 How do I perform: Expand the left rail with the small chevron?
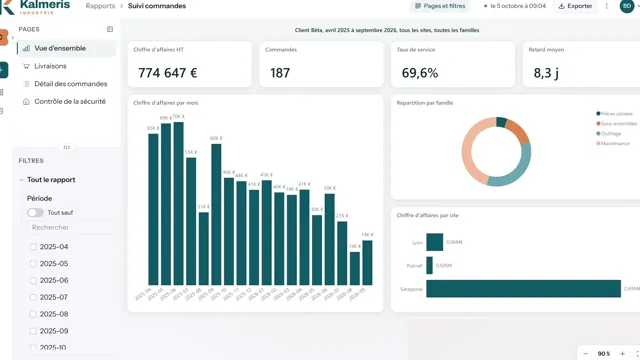(x=13, y=38)
